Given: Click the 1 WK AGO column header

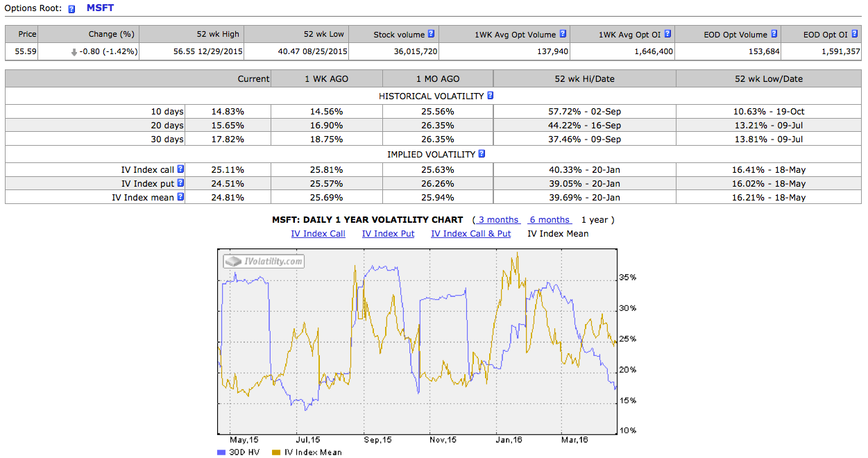Looking at the screenshot, I should [x=327, y=78].
